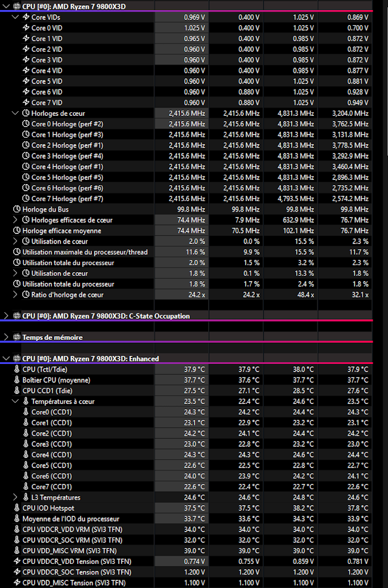This screenshot has width=388, height=588.
Task: Collapse the Horloges de cœur group
Action: click(15, 113)
